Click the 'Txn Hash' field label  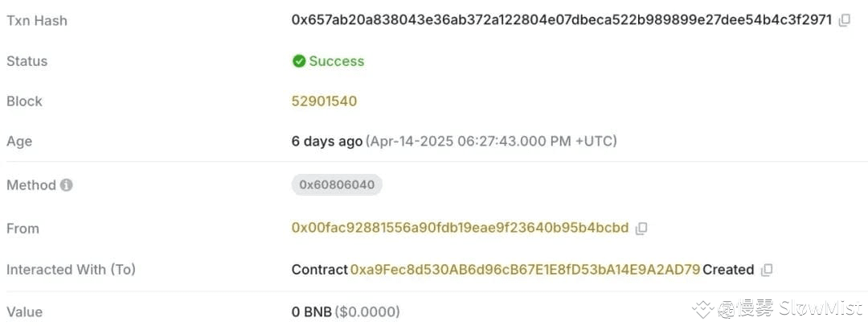36,20
